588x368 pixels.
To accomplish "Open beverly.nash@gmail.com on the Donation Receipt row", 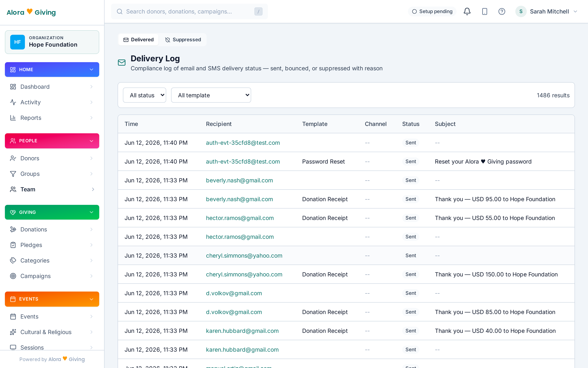I will (239, 199).
